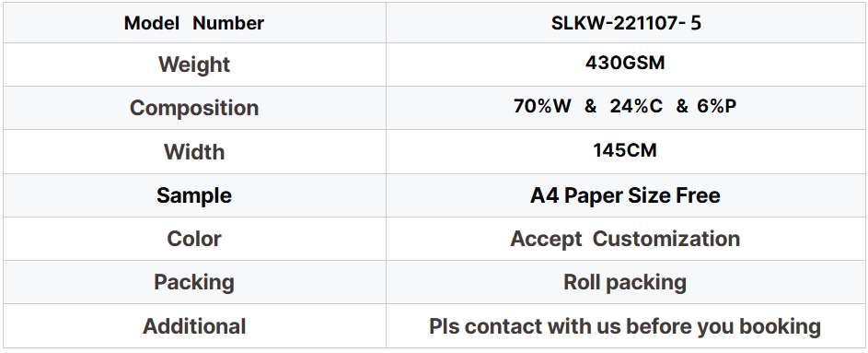Viewport: 868px width, 353px height.
Task: Click the Composition label cell
Action: 193,108
